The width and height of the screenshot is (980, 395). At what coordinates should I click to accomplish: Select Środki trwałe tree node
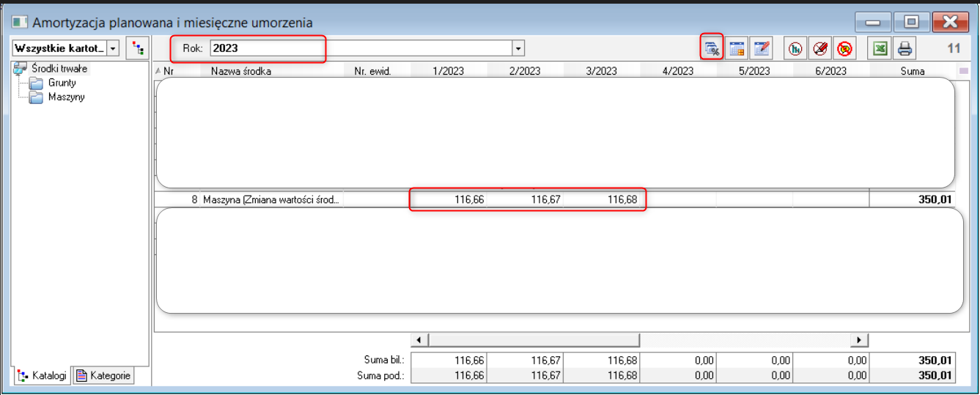(x=59, y=69)
